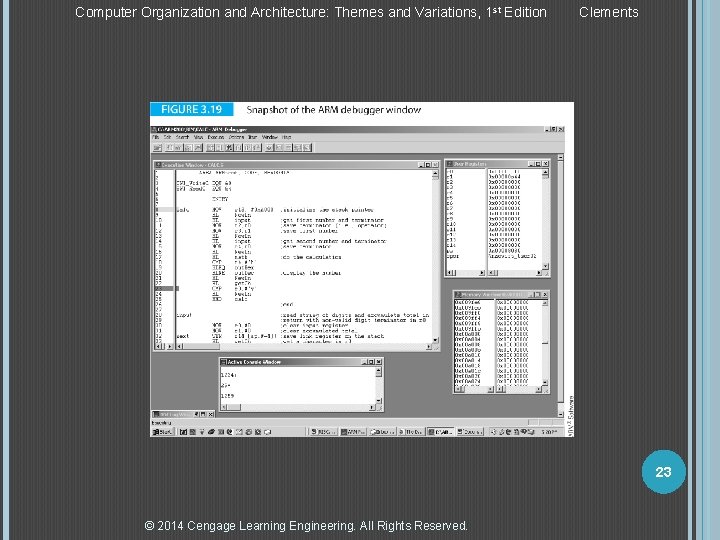The width and height of the screenshot is (720, 540).
Task: Click the down arrow of the Execution Window's vertical scrollbar
Action: click(435, 340)
